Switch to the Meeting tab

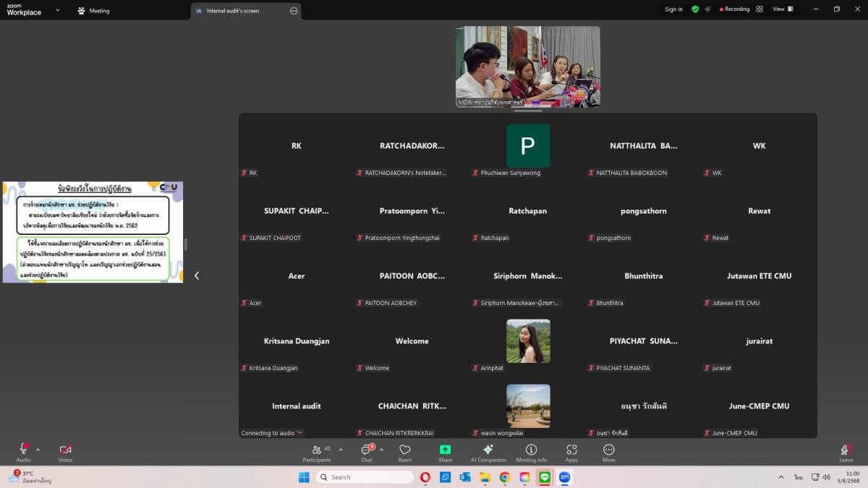[x=93, y=11]
